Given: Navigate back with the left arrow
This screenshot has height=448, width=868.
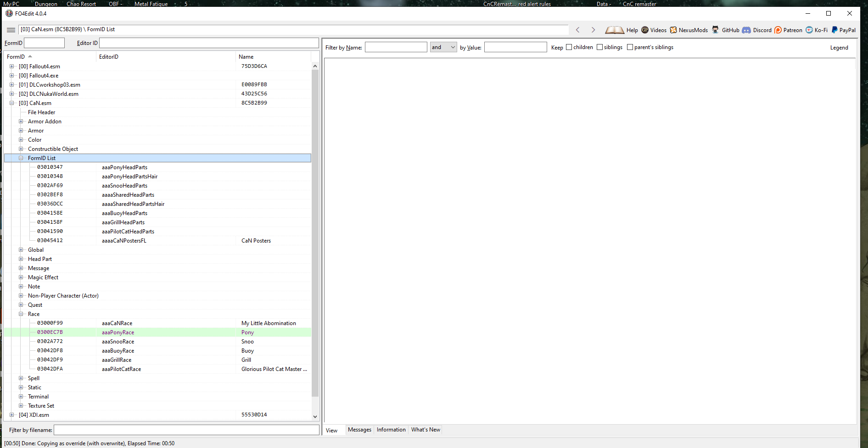Looking at the screenshot, I should 578,30.
